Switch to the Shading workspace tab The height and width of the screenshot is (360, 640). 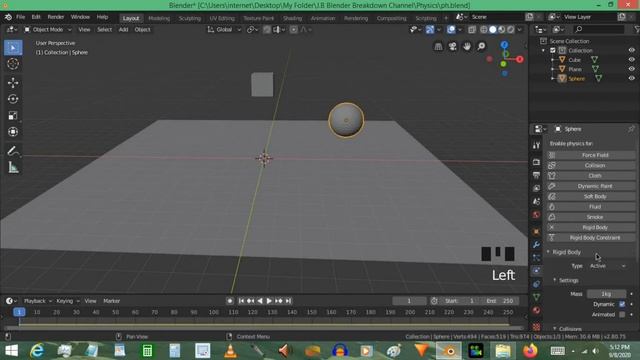tap(292, 18)
